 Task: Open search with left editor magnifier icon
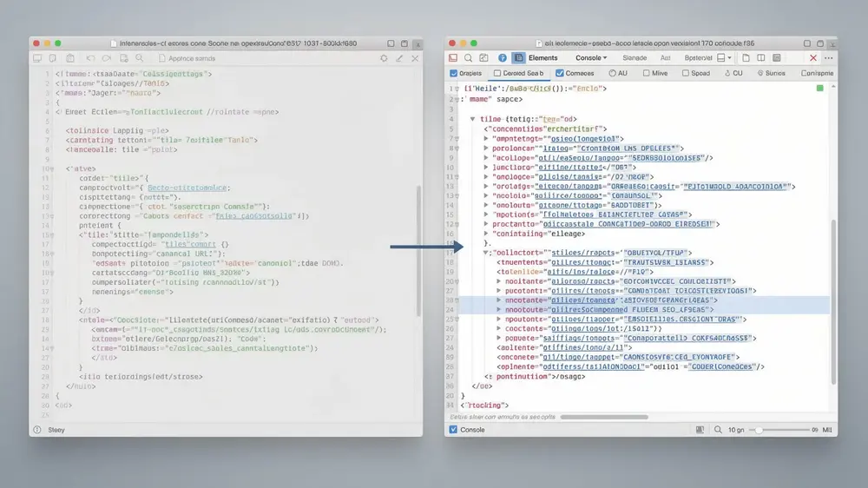click(x=140, y=58)
